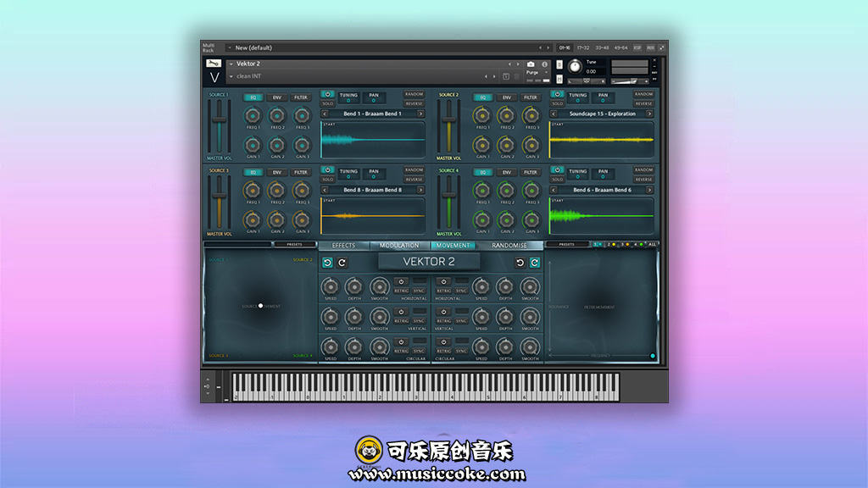Click the Kontakt wrench edit icon
868x488 pixels.
coord(214,64)
